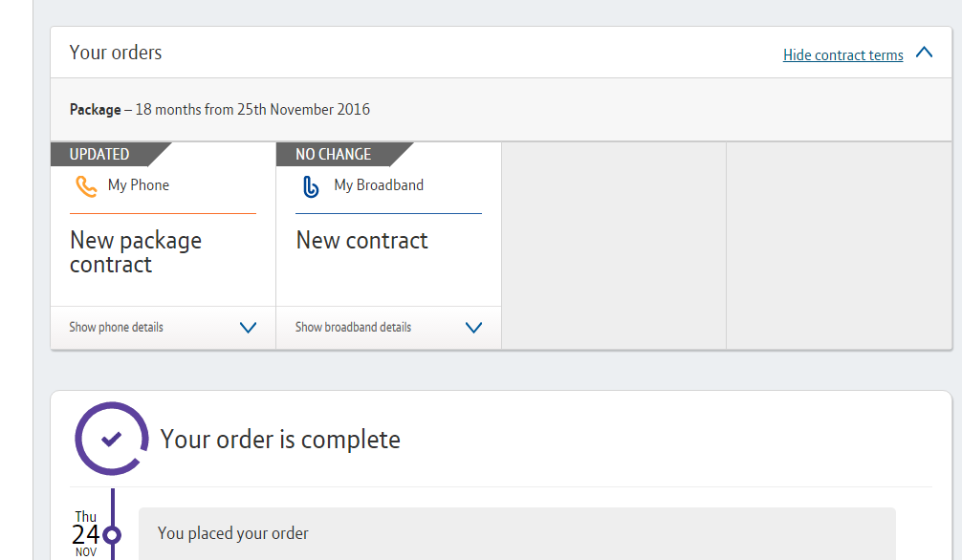Click the Your order is complete heading
The width and height of the screenshot is (962, 560).
(280, 440)
